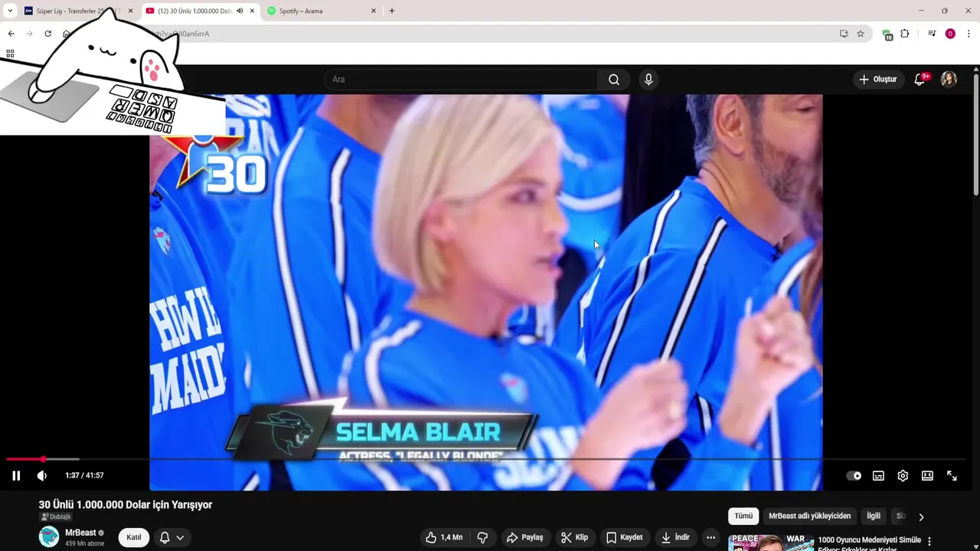980x551 pixels.
Task: Open the three-dot more actions button
Action: (710, 537)
